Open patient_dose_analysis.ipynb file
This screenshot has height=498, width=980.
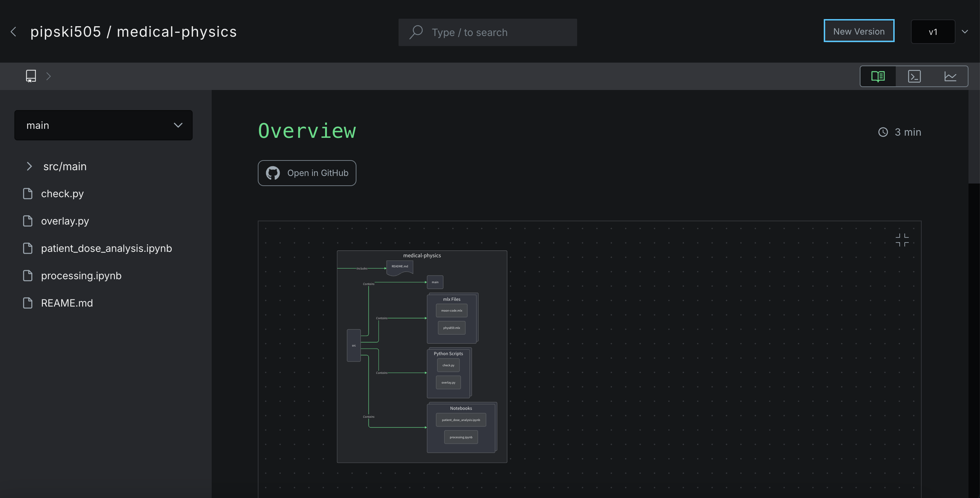(107, 248)
